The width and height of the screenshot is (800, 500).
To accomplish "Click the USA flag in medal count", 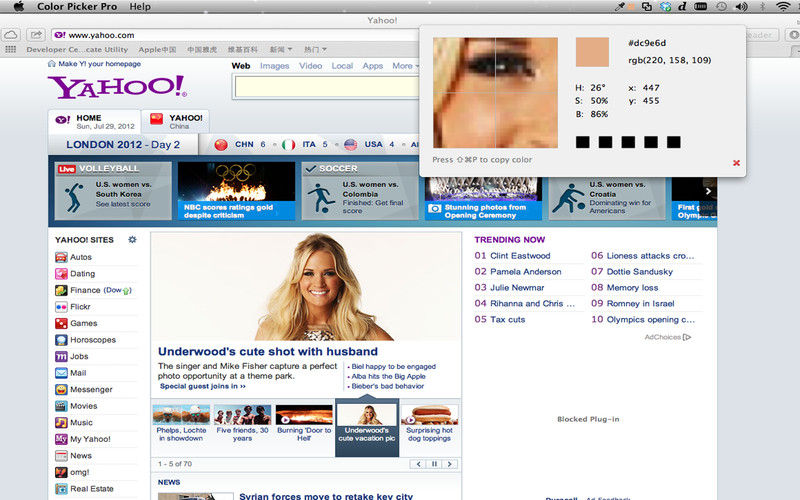I will tap(351, 145).
